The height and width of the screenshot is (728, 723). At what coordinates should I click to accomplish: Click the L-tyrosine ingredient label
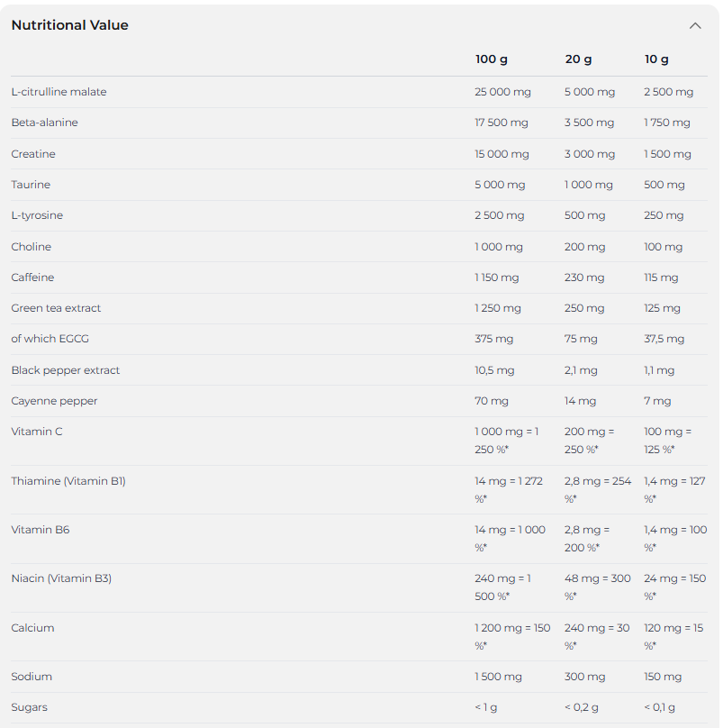pyautogui.click(x=37, y=215)
